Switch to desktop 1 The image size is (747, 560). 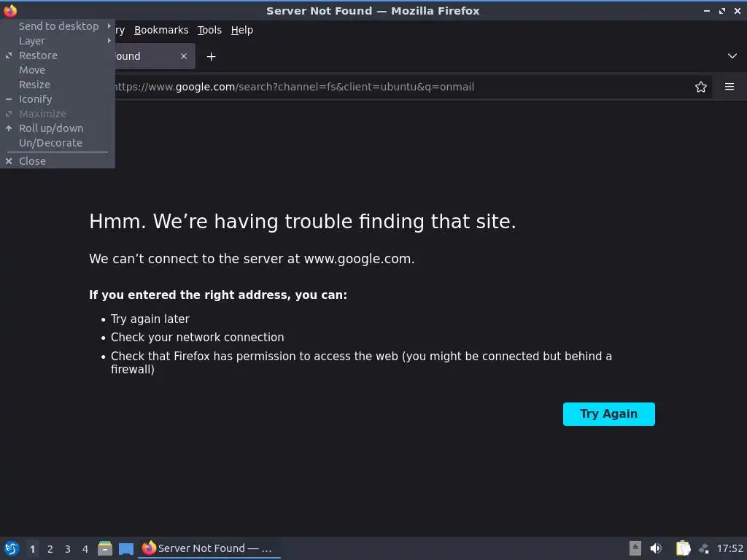coord(32,549)
